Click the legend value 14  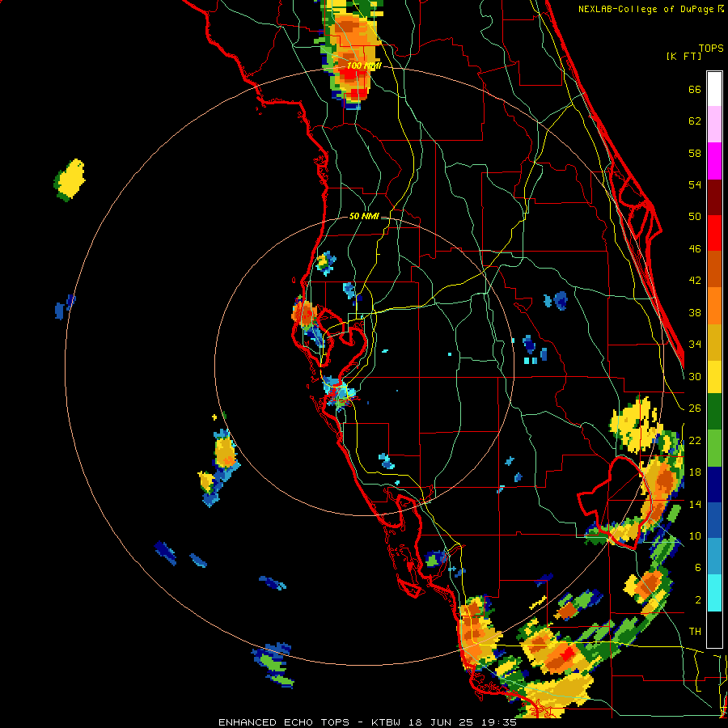click(x=695, y=504)
